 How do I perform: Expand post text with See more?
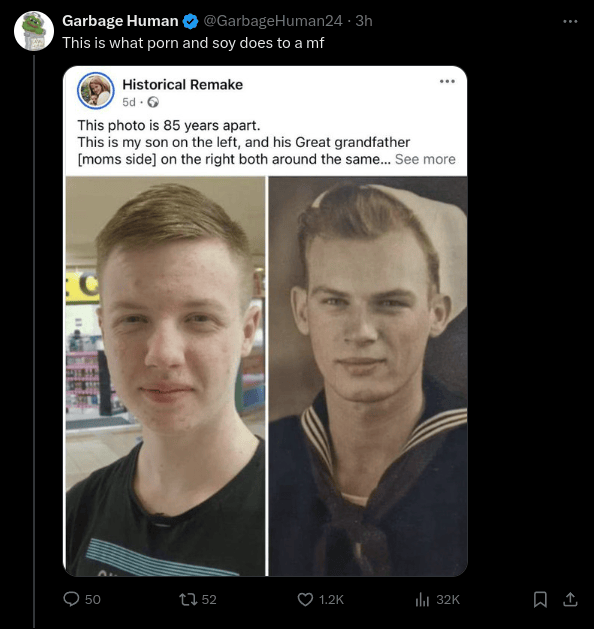coord(425,159)
